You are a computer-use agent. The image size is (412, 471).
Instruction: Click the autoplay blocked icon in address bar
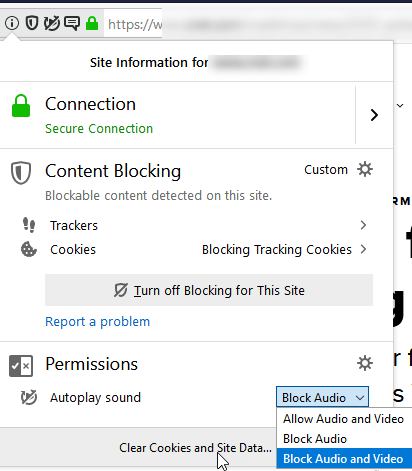[x=52, y=23]
